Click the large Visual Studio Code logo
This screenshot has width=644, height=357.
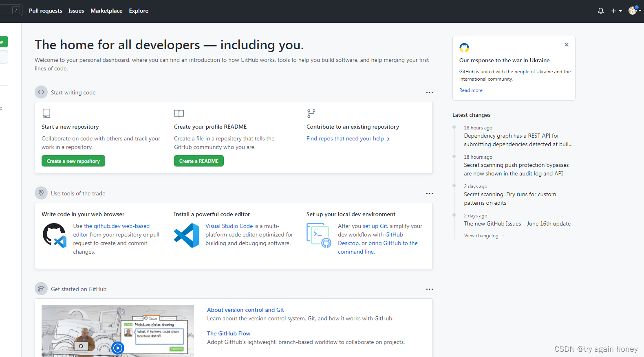(186, 235)
